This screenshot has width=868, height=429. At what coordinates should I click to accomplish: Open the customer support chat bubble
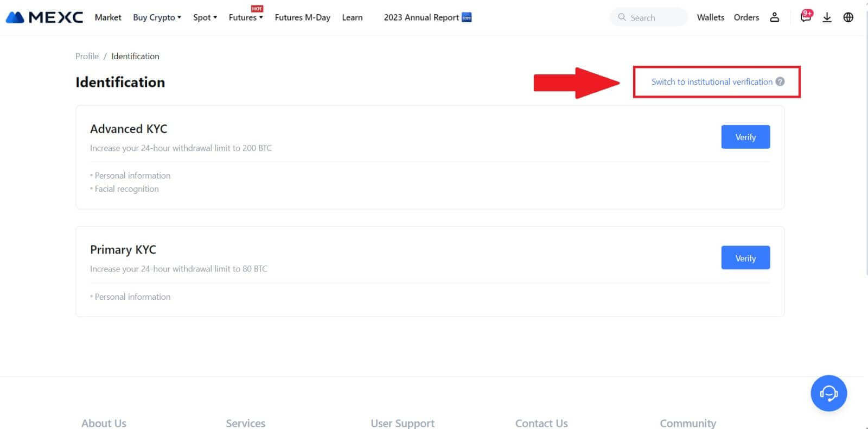[x=828, y=393]
